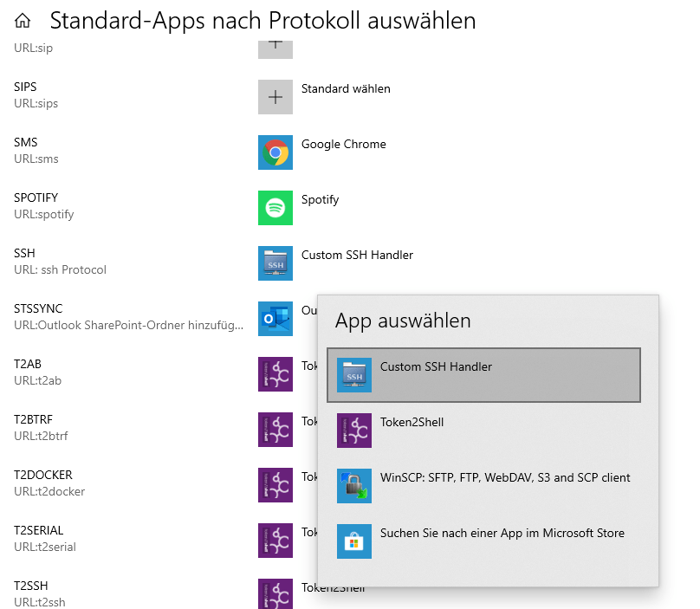Screen dimensions: 700x609
Task: Click Microsoft Store bag icon in popup
Action: coord(354,541)
